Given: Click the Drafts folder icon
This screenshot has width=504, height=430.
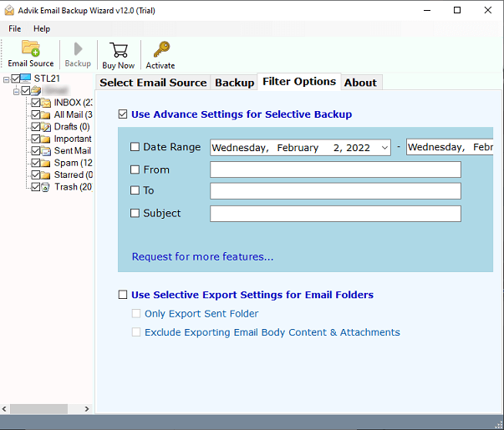Looking at the screenshot, I should (x=46, y=127).
